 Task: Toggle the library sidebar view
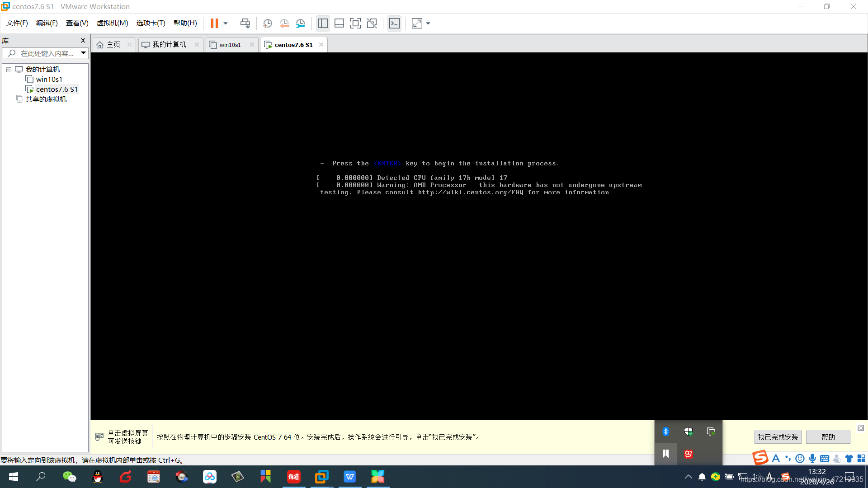pyautogui.click(x=323, y=23)
